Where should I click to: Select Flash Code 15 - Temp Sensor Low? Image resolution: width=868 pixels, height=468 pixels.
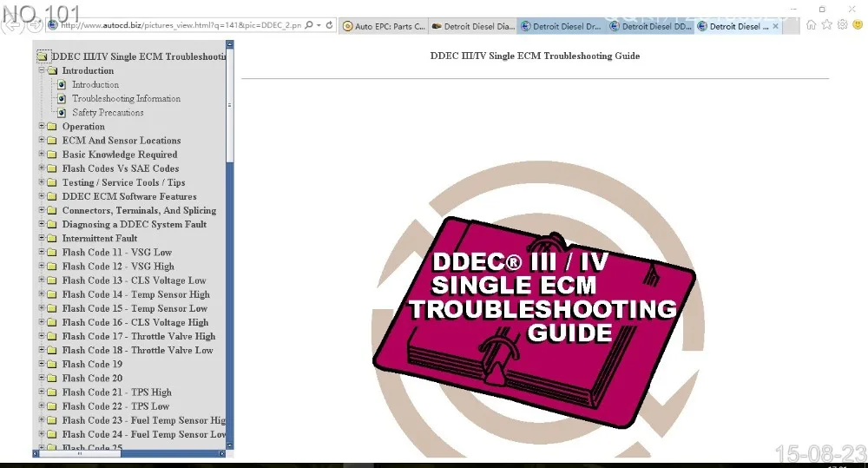pos(135,308)
